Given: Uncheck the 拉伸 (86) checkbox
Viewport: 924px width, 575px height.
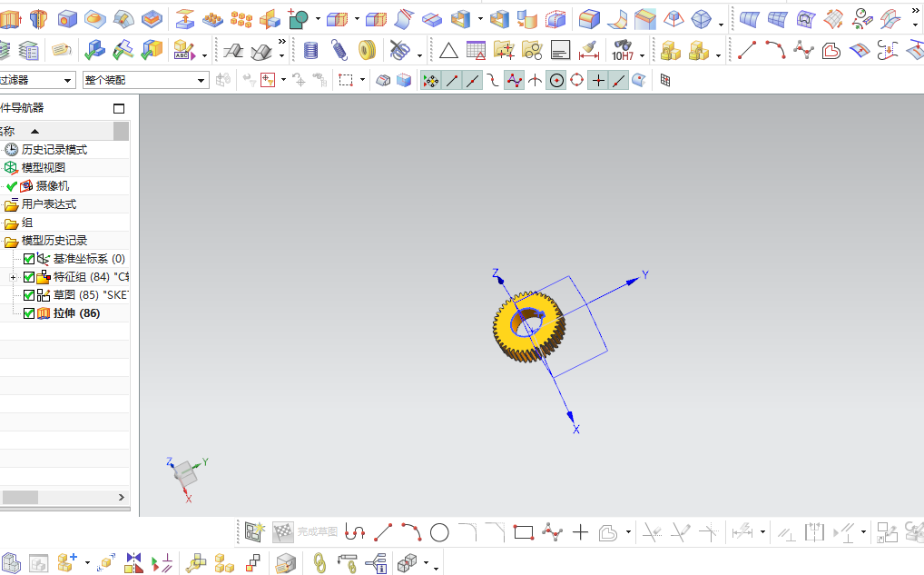Looking at the screenshot, I should tap(29, 313).
